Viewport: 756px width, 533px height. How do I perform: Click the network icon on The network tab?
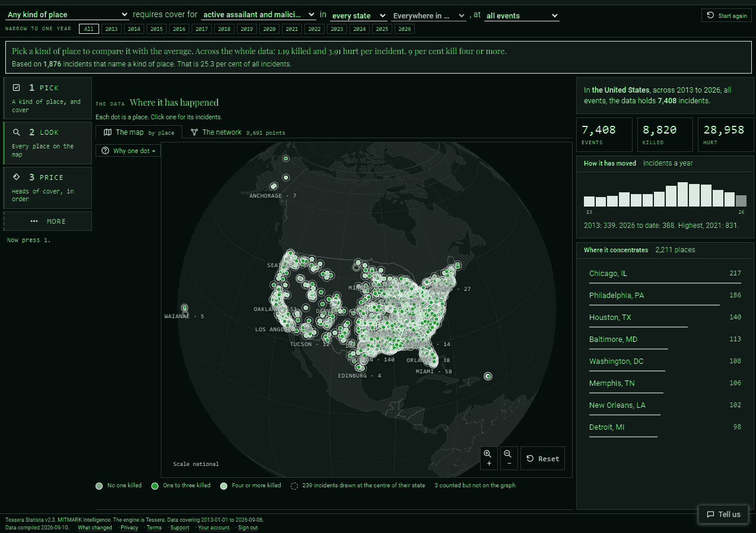point(194,132)
